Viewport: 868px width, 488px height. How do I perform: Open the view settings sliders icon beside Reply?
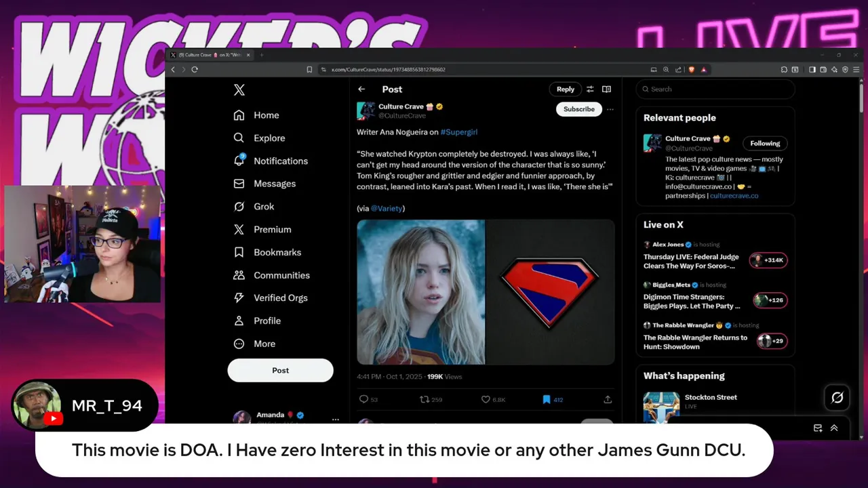[590, 89]
